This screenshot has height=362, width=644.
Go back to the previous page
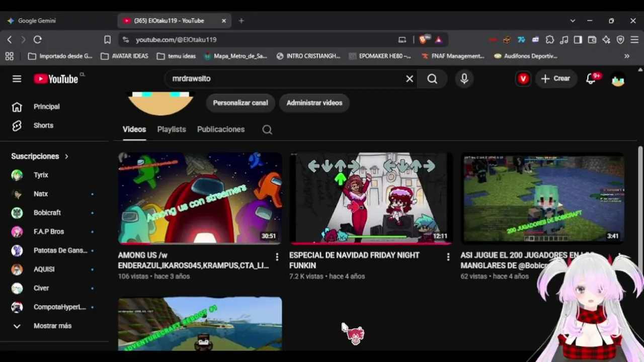click(x=9, y=40)
